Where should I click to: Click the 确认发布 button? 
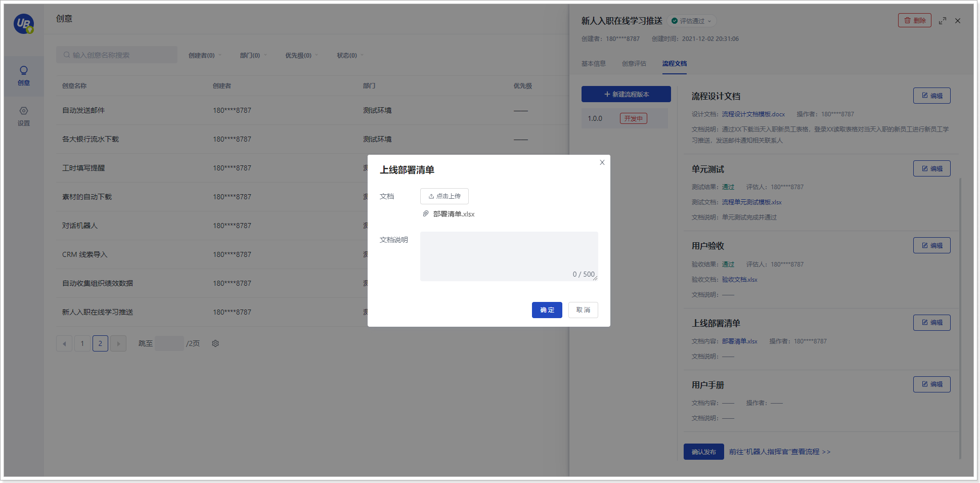pos(703,452)
